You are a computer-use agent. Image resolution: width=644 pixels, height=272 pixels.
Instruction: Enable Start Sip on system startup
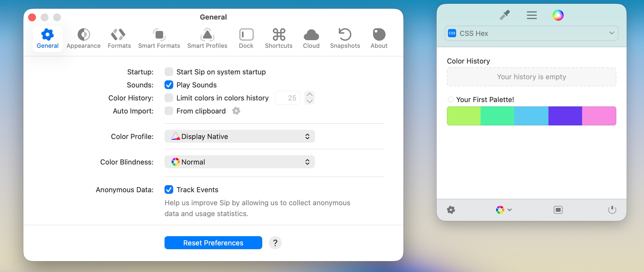coord(169,72)
